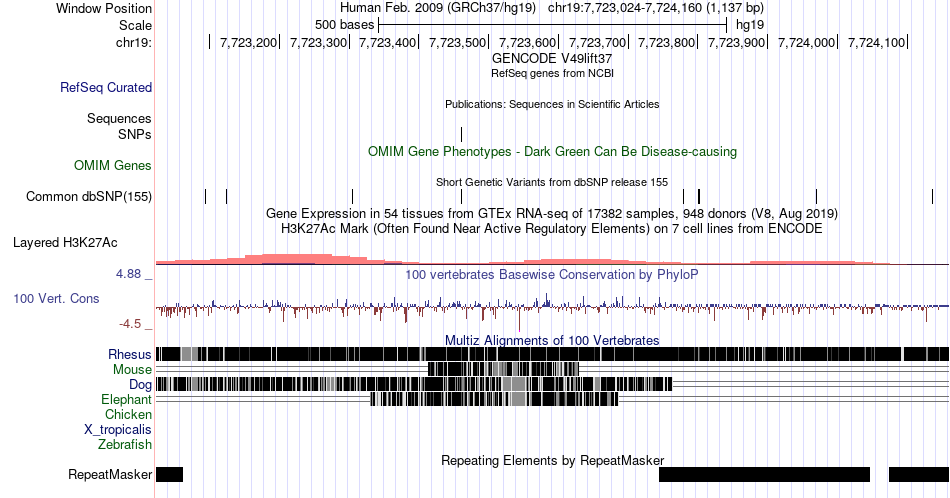Click the Window Position label
The height and width of the screenshot is (498, 950).
click(x=104, y=8)
